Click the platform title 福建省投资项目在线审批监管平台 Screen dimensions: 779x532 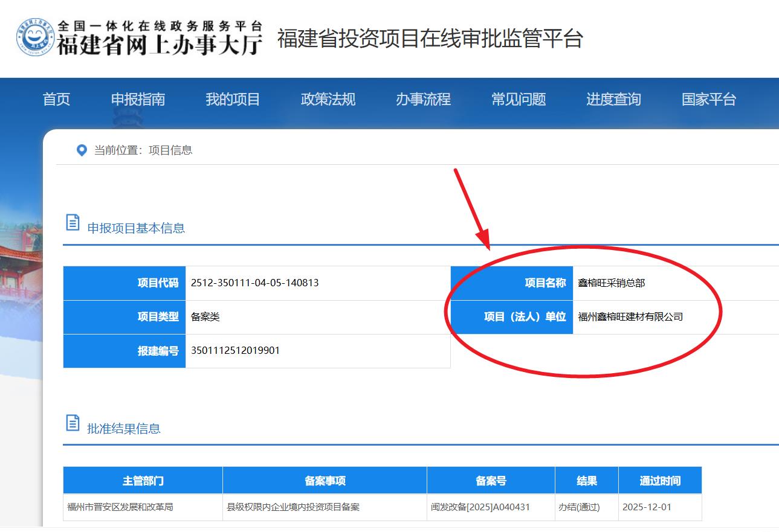(430, 39)
